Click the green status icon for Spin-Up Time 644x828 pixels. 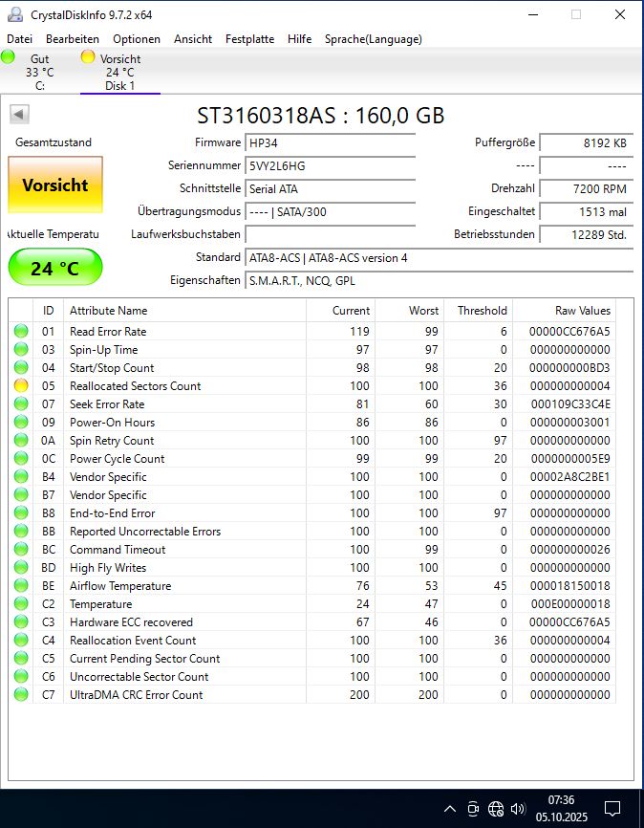(x=21, y=349)
